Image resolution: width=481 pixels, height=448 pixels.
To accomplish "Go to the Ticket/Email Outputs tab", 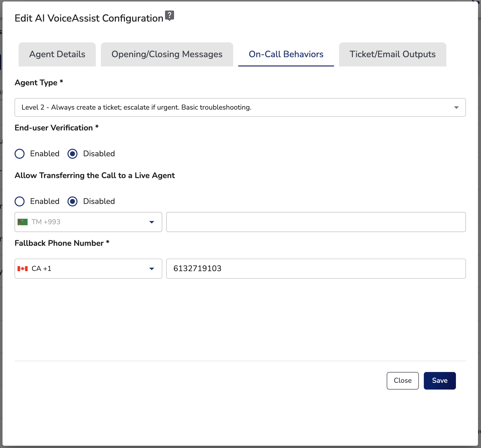I will pos(392,54).
